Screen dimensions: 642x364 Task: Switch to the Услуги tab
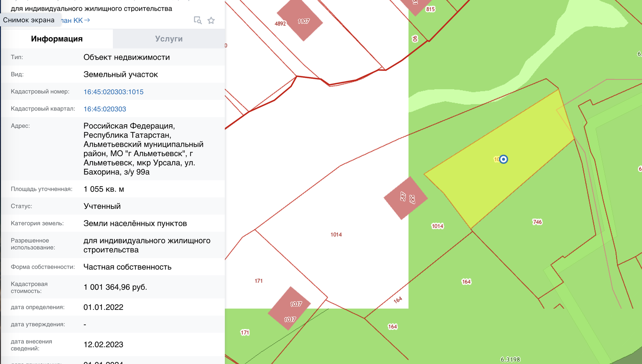point(169,39)
